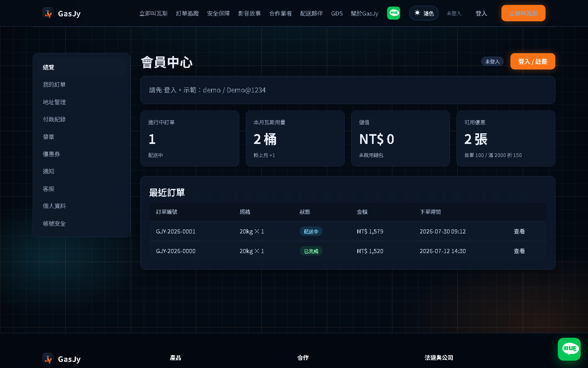Screen dimensions: 588x368
Task: Click the 金額 column header
Action: [x=362, y=212]
